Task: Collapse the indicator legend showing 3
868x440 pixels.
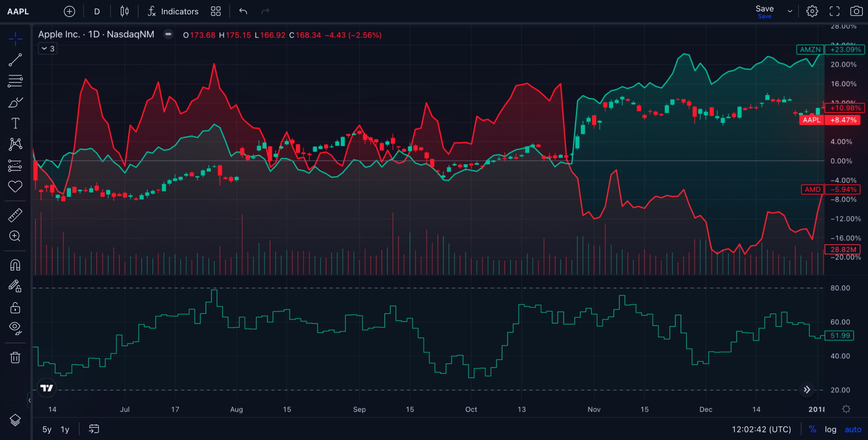Action: coord(48,49)
